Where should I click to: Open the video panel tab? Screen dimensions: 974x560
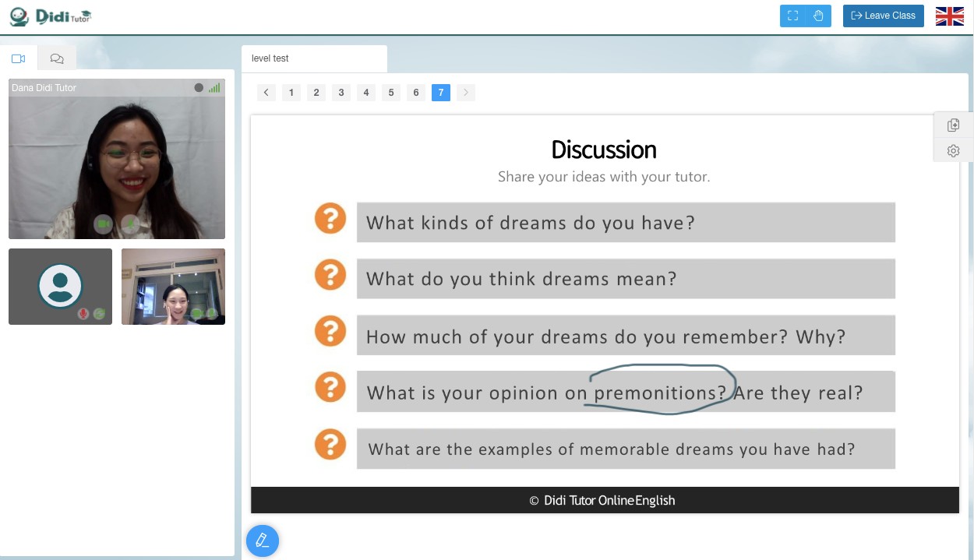(x=19, y=58)
